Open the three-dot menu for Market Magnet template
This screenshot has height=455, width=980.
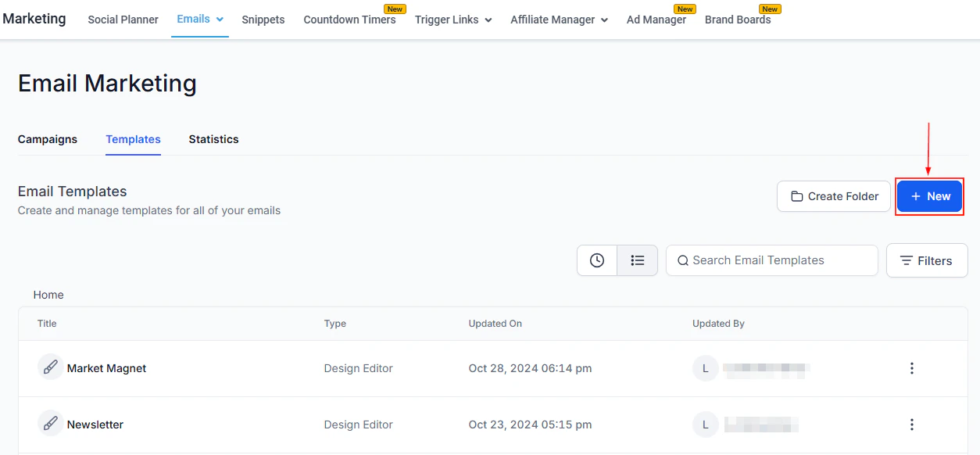pyautogui.click(x=912, y=367)
